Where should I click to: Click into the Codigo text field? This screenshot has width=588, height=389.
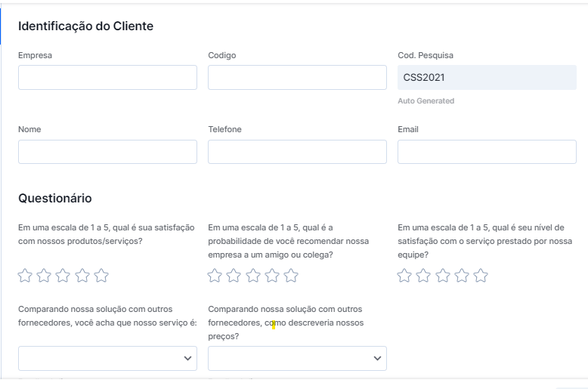click(297, 77)
